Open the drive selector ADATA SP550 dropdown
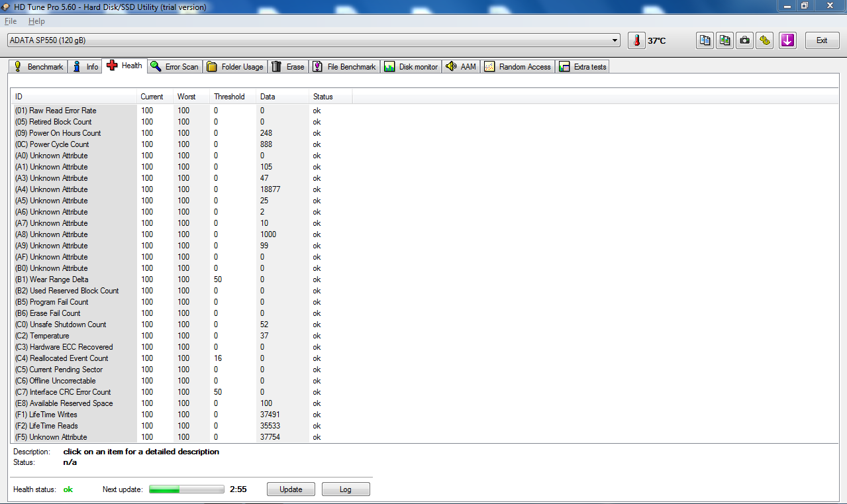Viewport: 847px width, 504px height. click(x=314, y=40)
